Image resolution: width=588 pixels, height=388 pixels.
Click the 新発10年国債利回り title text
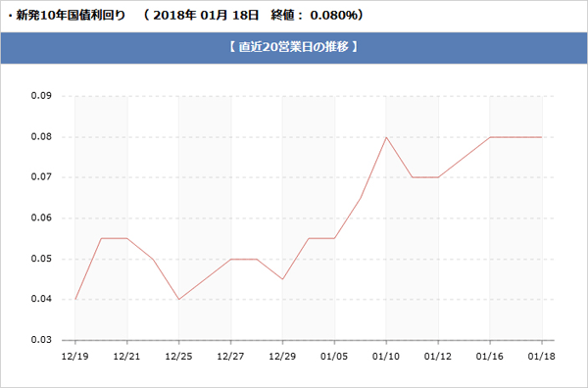coord(71,16)
